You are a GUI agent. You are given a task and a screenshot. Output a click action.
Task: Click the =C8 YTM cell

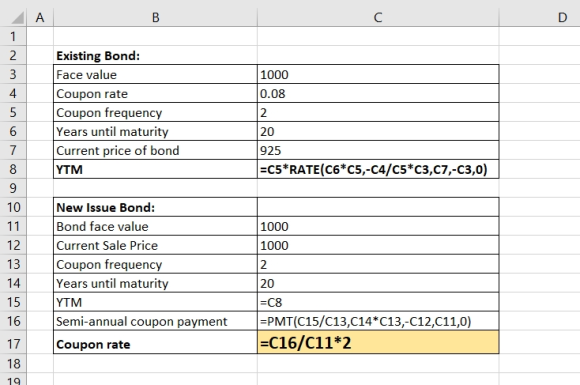378,302
